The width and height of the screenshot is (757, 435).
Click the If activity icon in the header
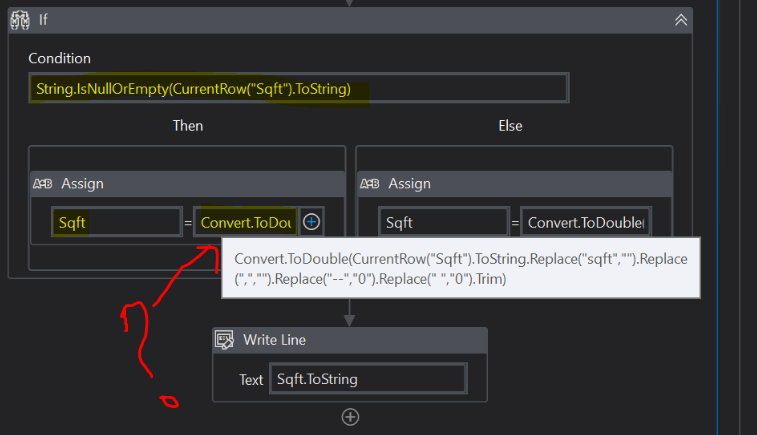click(x=20, y=20)
